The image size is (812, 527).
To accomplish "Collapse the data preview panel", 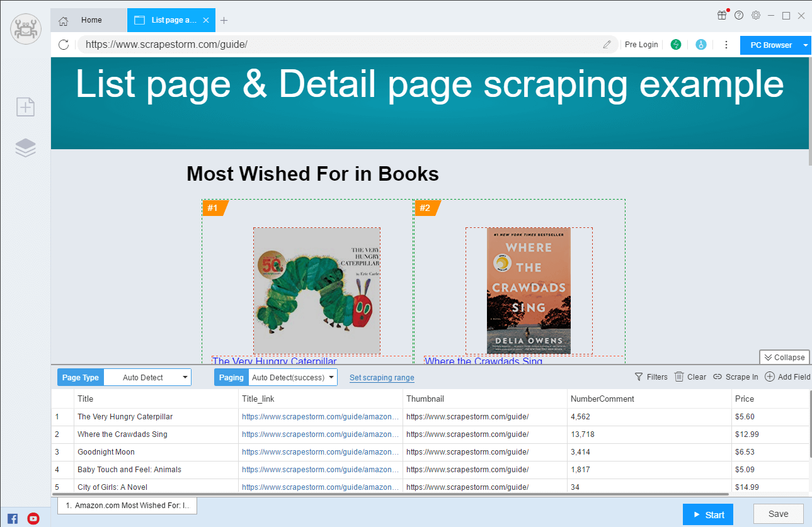I will (x=784, y=358).
